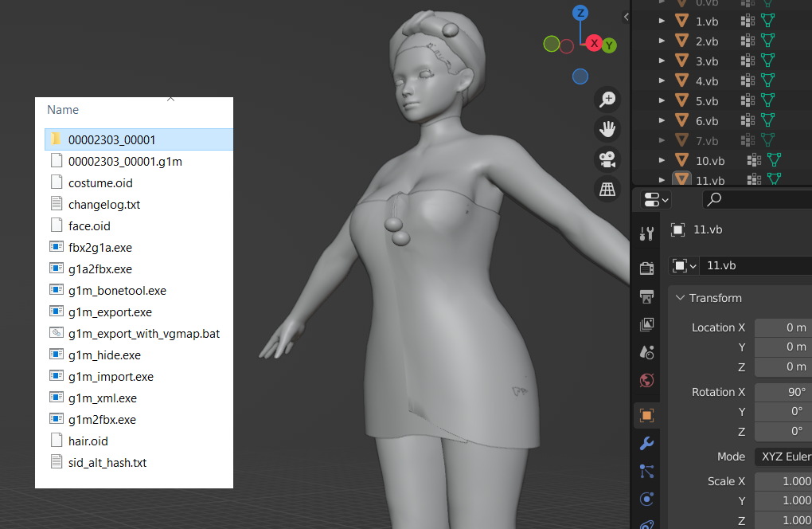Click the zoom magnifier viewport icon

(607, 99)
